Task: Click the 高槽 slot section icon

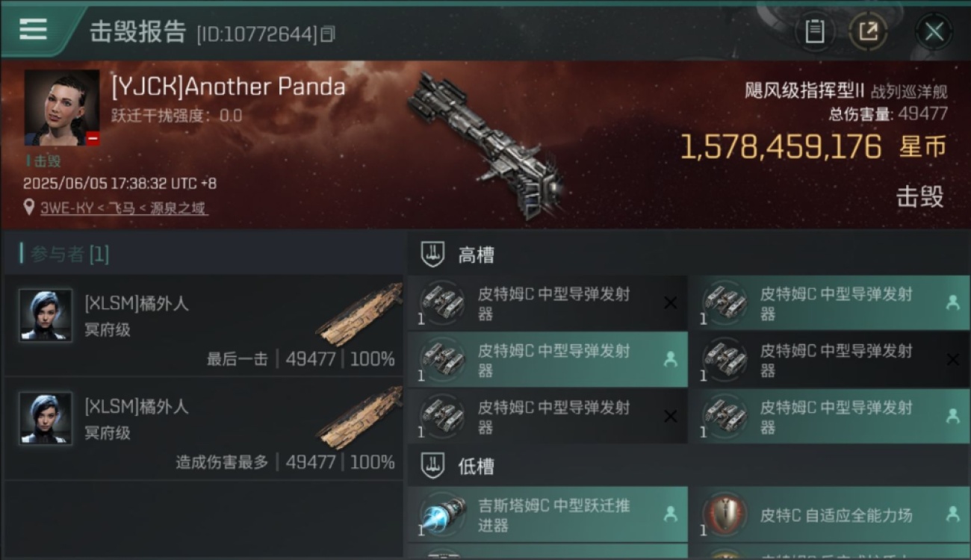Action: pos(433,255)
